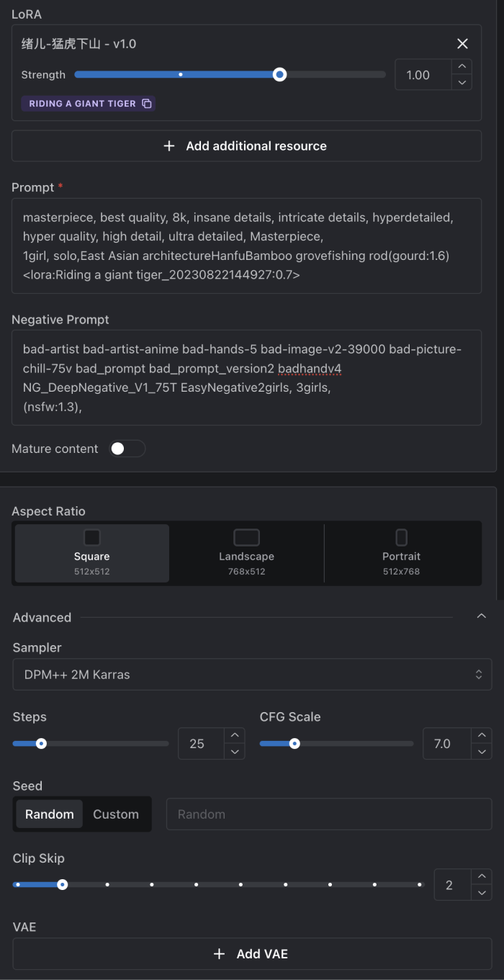Viewport: 504px width, 980px height.
Task: Click the Seed value input field
Action: click(x=329, y=814)
